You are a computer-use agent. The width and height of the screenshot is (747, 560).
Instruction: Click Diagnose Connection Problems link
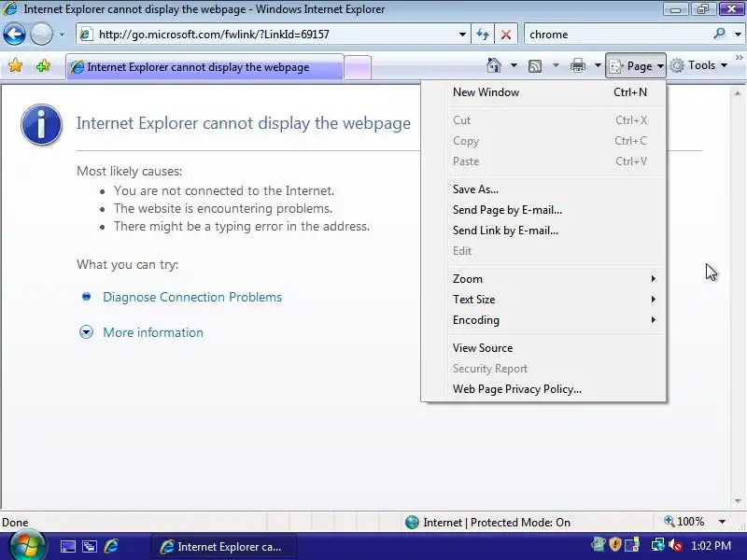(x=192, y=297)
